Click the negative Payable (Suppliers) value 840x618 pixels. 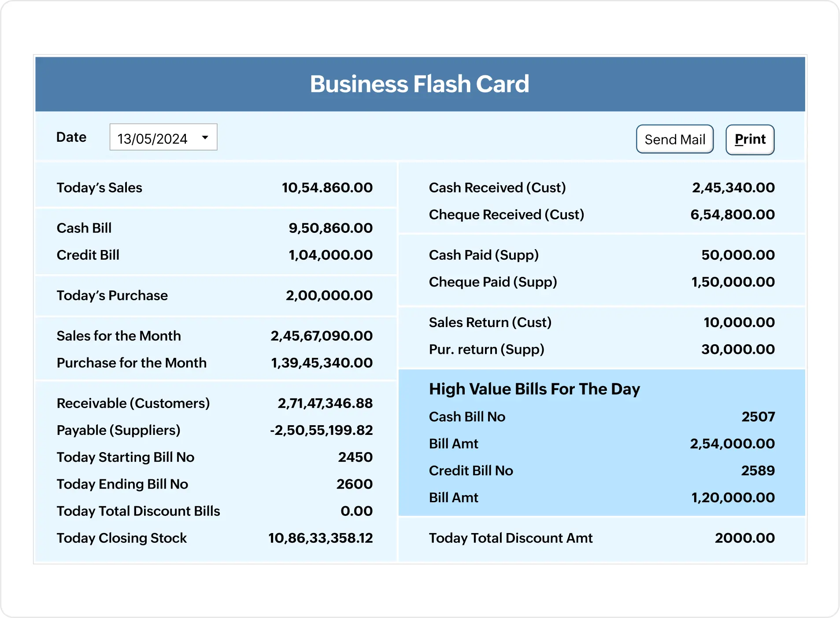point(322,430)
